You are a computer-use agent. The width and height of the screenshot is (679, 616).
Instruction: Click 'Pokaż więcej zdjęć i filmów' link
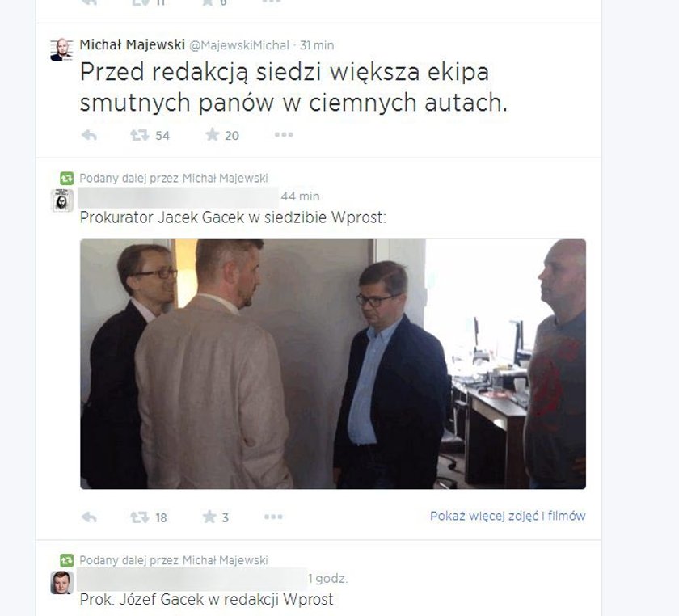tap(508, 516)
